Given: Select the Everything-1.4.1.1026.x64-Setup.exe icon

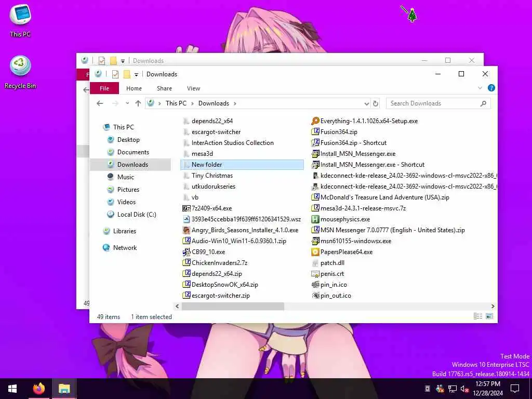Looking at the screenshot, I should [315, 121].
